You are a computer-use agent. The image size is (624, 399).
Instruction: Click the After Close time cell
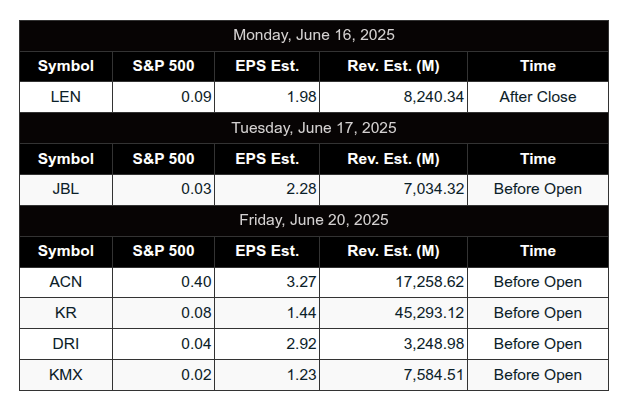(538, 97)
